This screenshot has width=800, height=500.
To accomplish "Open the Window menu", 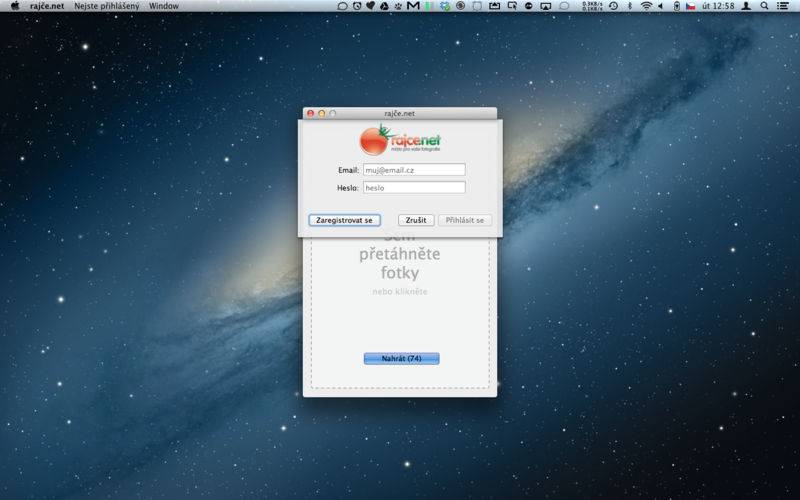I will 164,6.
